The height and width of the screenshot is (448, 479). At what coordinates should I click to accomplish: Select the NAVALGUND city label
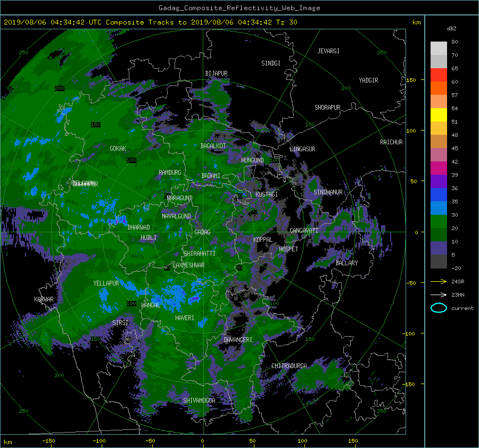pos(176,216)
